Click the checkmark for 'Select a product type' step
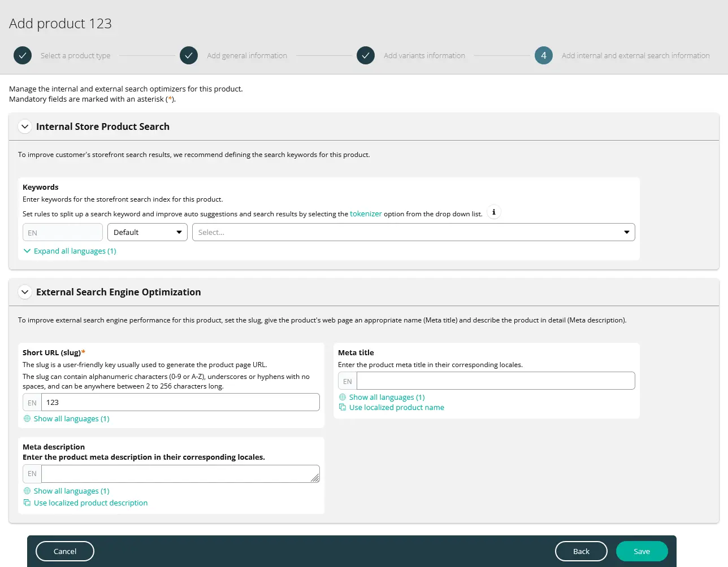Screen dimensions: 728x567 (x=23, y=55)
